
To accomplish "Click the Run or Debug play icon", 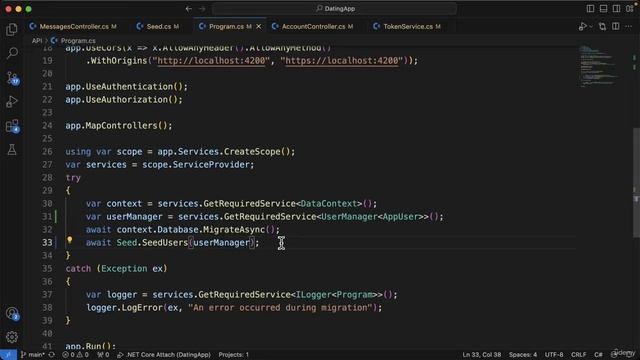I will tap(582, 27).
